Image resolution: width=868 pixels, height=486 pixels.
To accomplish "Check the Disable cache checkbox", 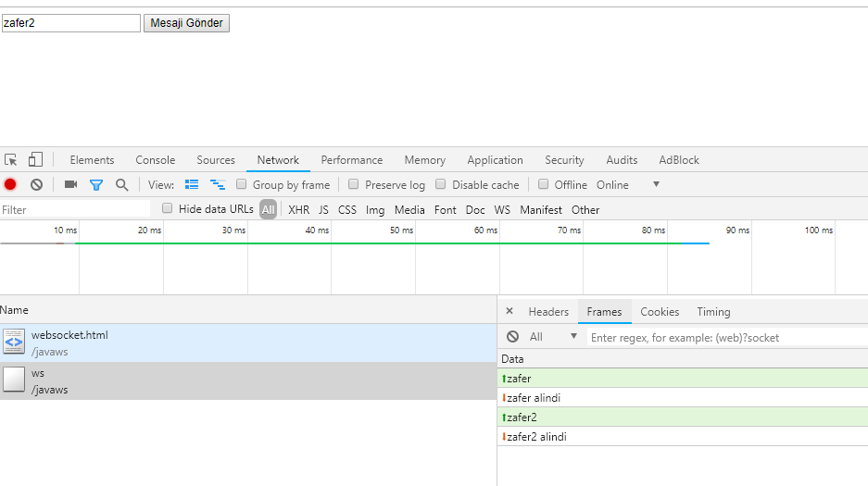I will point(441,184).
